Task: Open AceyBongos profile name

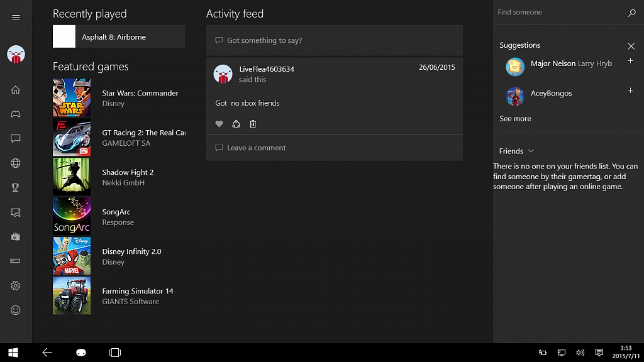Action: 551,93
